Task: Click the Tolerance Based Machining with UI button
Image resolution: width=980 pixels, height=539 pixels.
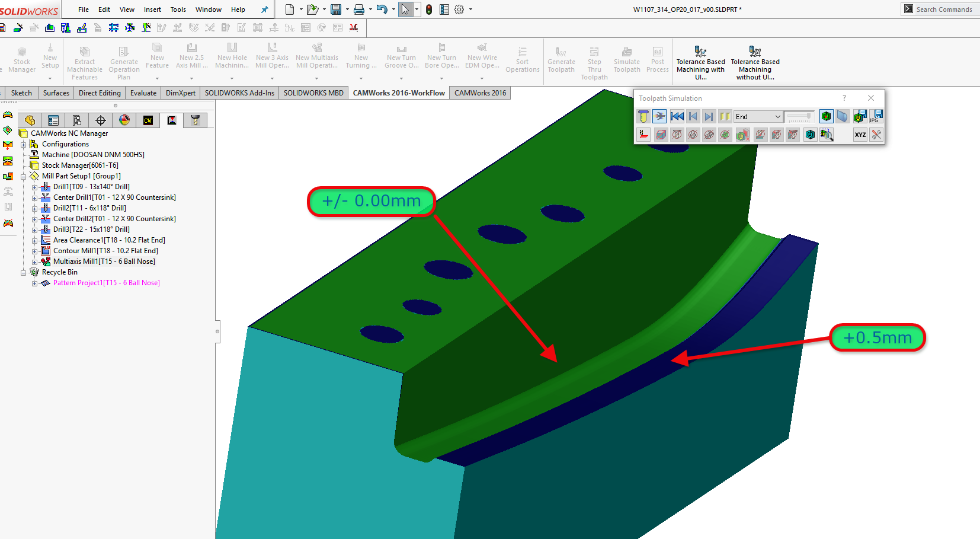Action: click(x=700, y=62)
